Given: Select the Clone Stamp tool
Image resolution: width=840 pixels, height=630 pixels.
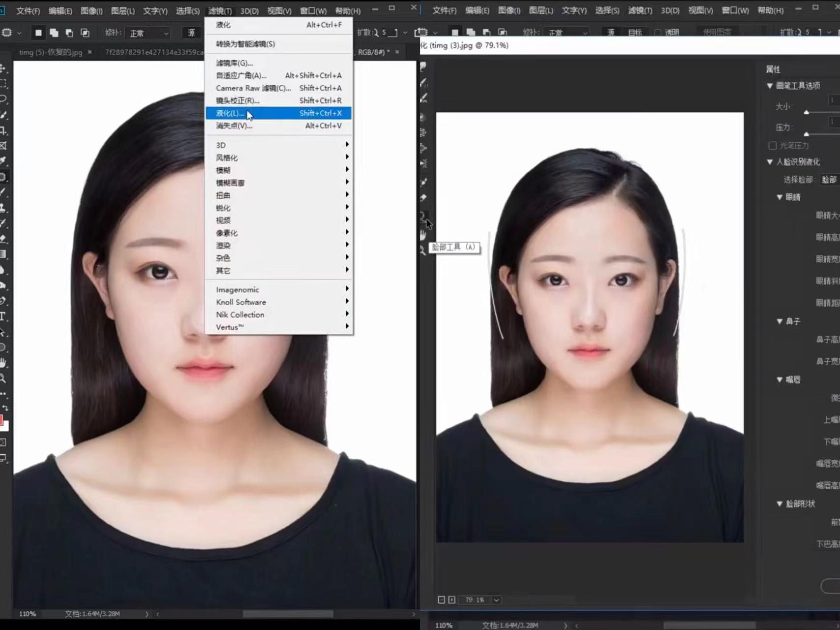Looking at the screenshot, I should (x=3, y=208).
